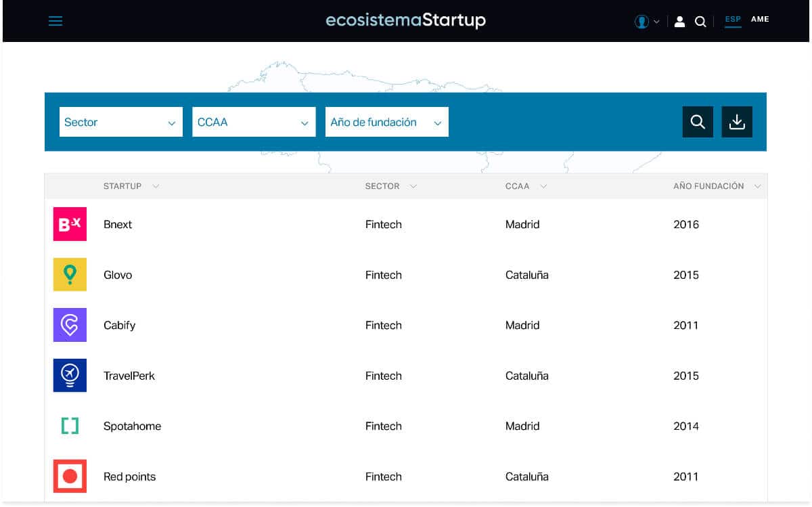Expand the Año de fundación dropdown
812x507 pixels.
(x=386, y=123)
